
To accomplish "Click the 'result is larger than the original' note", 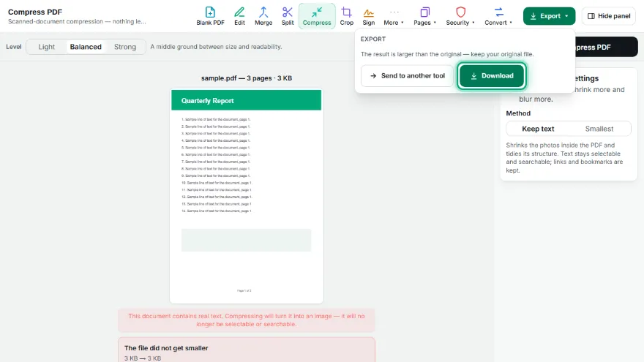I will pos(447,54).
